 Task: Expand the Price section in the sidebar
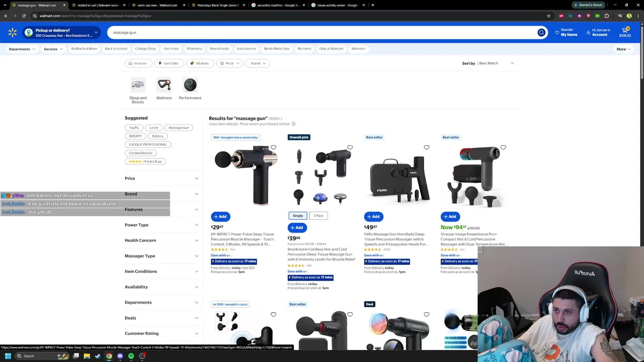pyautogui.click(x=162, y=178)
